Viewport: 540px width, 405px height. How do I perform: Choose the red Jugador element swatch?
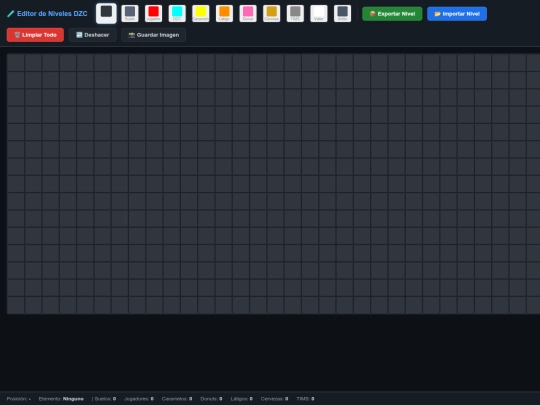tap(154, 13)
